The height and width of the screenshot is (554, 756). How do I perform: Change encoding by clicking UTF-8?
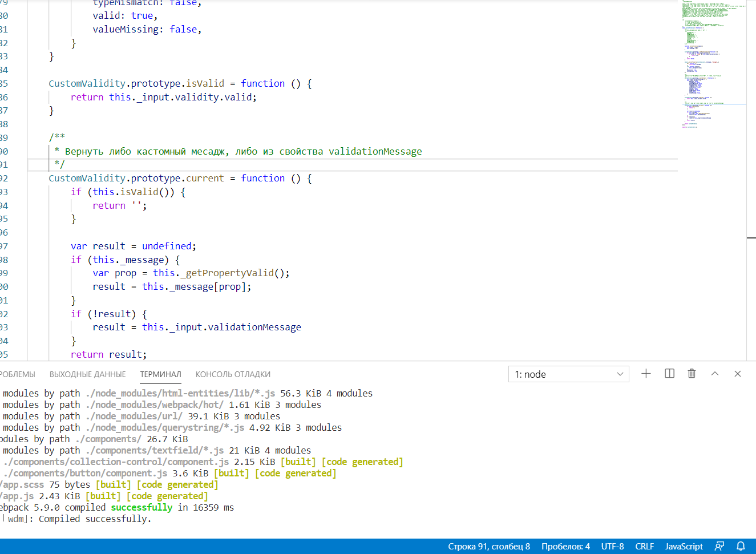click(x=612, y=546)
